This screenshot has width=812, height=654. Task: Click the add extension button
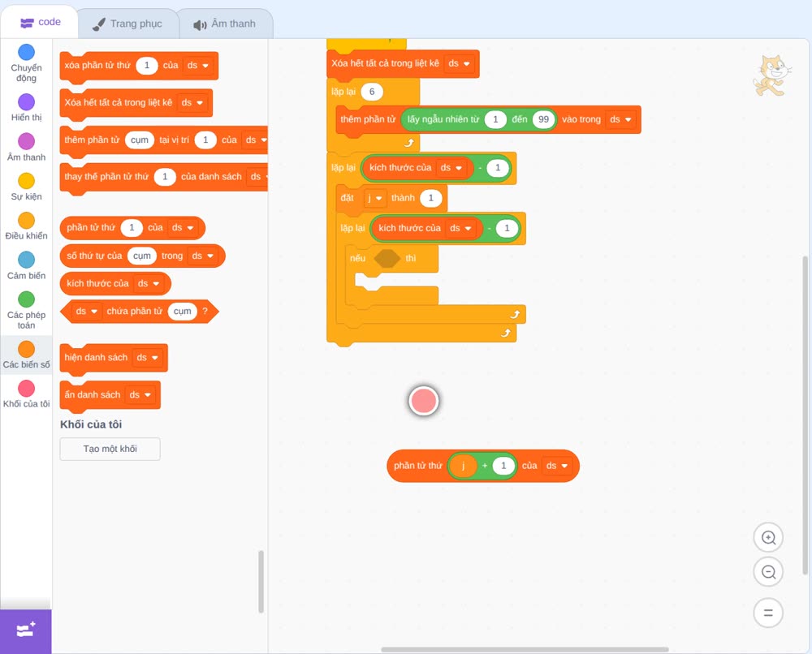[x=25, y=630]
